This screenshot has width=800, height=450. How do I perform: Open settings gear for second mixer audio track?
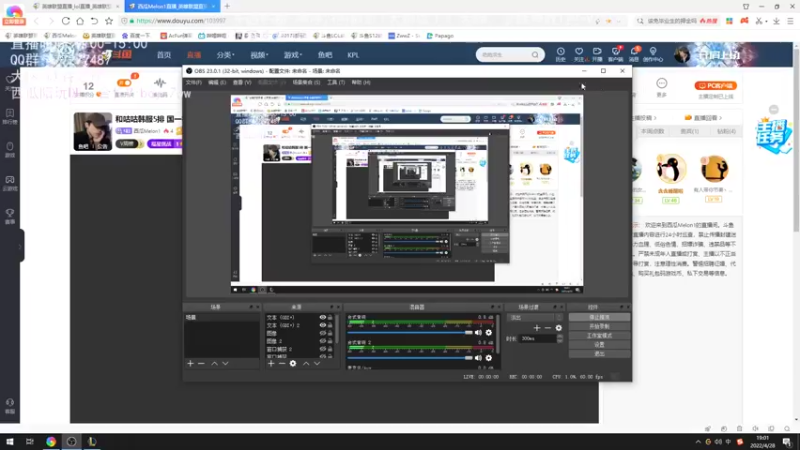click(x=489, y=358)
